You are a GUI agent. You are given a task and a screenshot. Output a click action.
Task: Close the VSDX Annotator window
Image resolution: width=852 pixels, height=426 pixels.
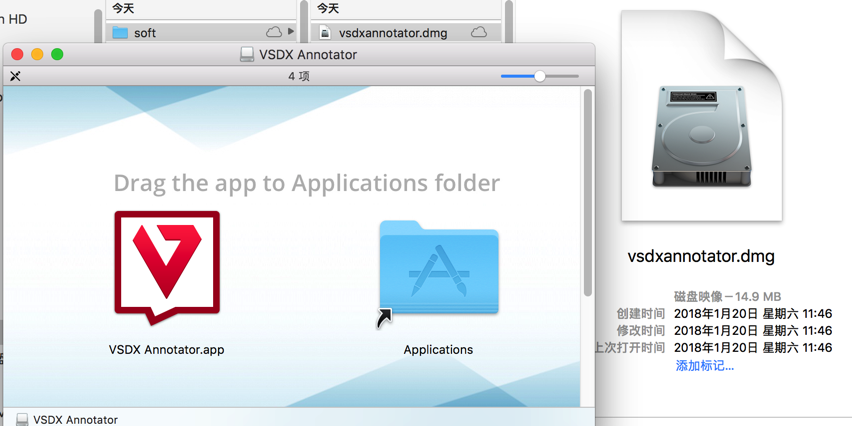(x=17, y=54)
